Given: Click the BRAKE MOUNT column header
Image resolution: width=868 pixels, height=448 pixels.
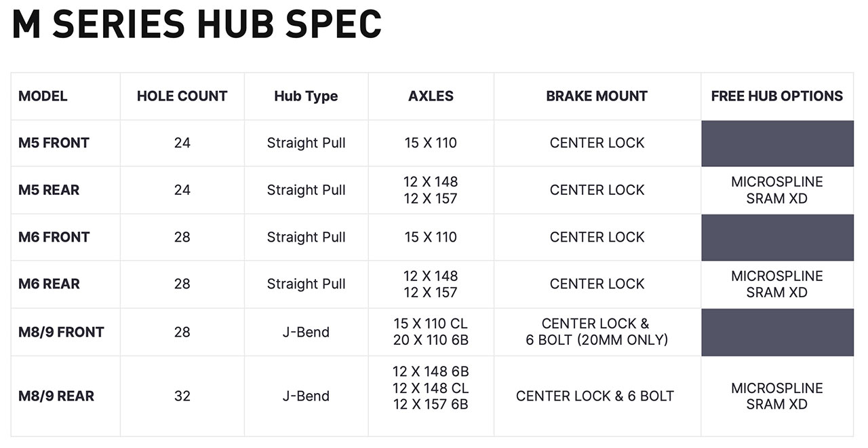Looking at the screenshot, I should pyautogui.click(x=597, y=96).
